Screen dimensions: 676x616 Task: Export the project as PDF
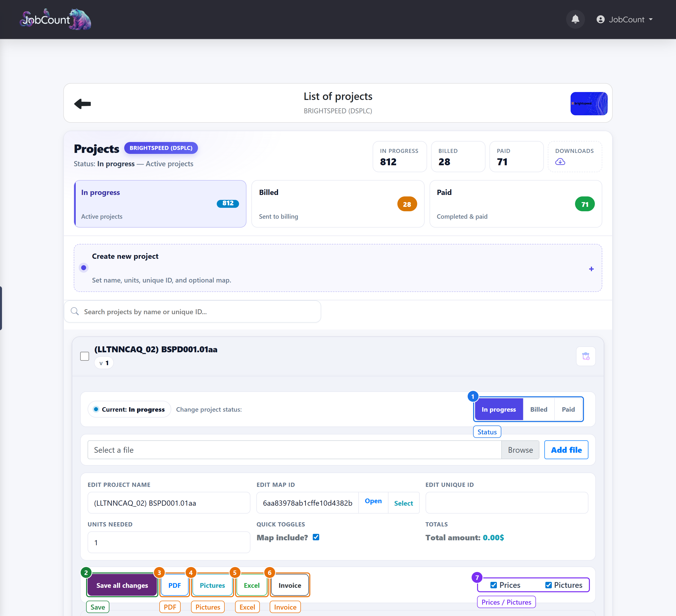pyautogui.click(x=174, y=585)
